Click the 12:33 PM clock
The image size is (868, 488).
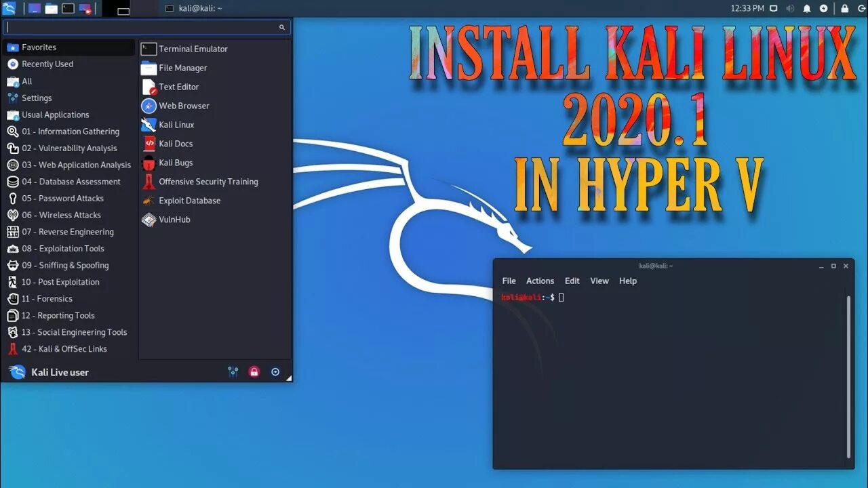point(747,9)
